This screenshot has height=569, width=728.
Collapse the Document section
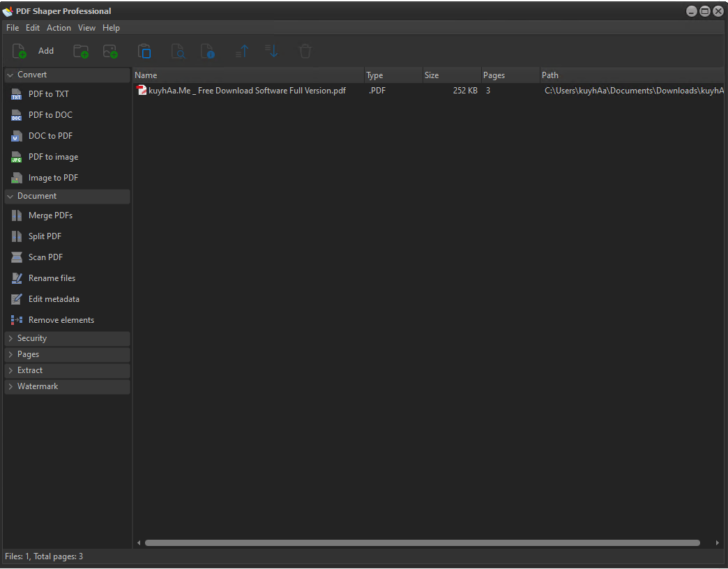[x=10, y=197]
